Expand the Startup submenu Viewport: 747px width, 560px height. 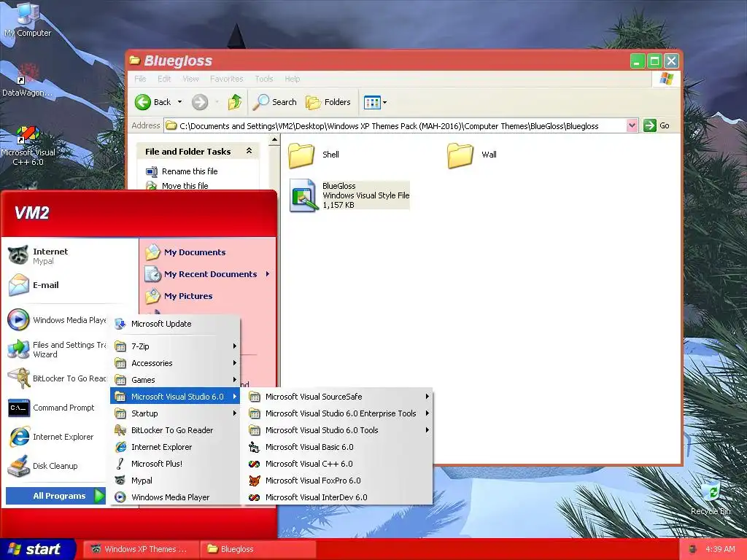pos(175,413)
